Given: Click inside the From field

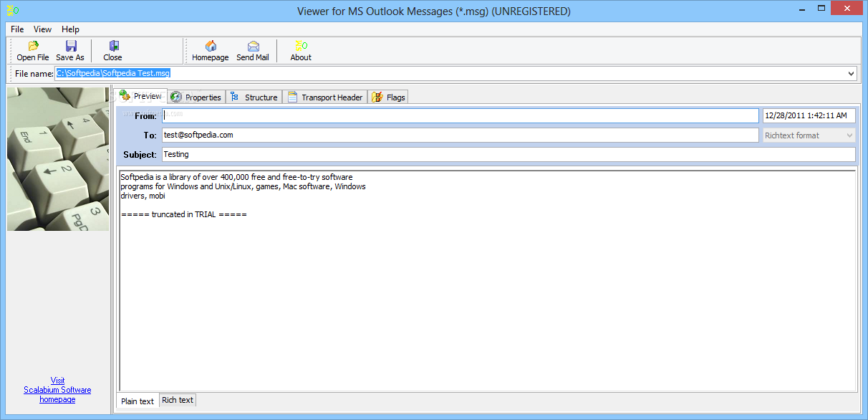Looking at the screenshot, I should click(x=460, y=115).
